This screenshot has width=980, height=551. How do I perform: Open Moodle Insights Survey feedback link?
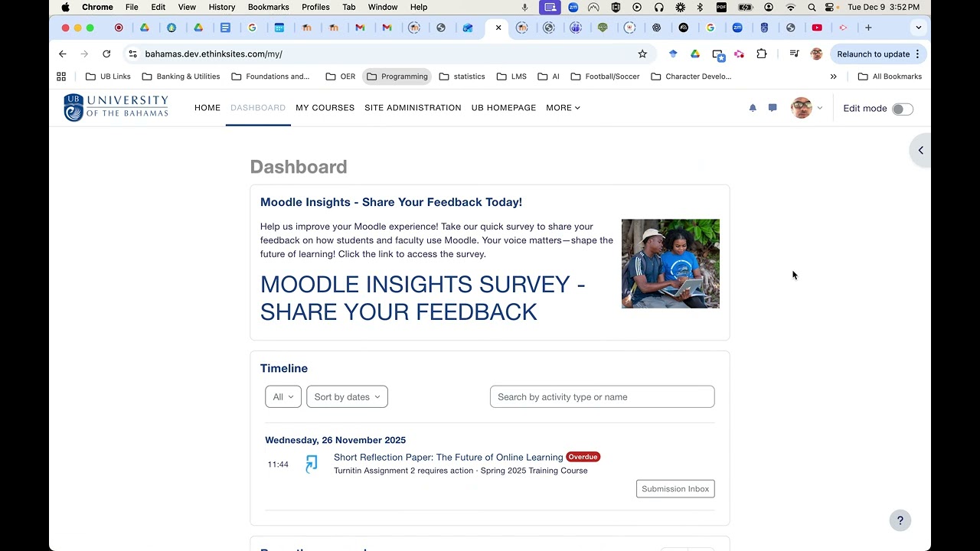pyautogui.click(x=423, y=298)
